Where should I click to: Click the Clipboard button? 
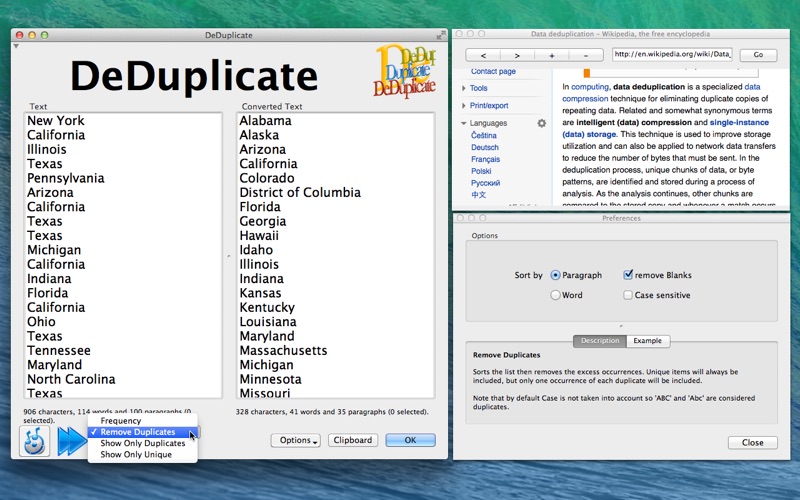coord(353,440)
